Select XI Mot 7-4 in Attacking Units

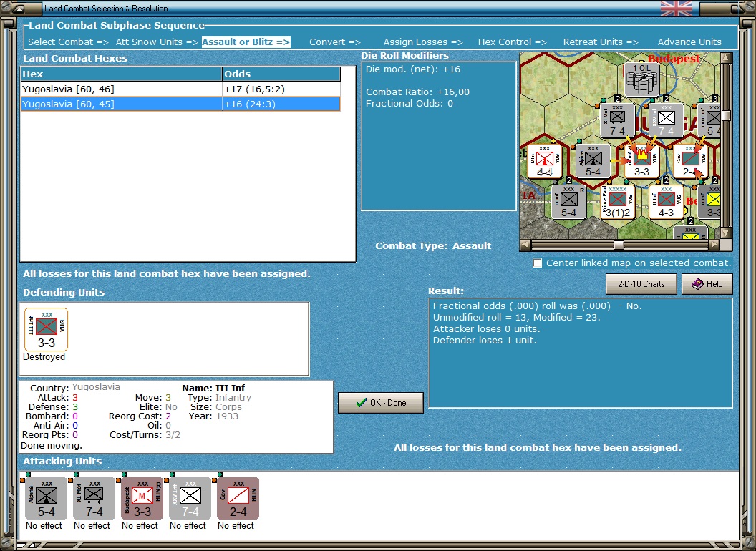[x=94, y=499]
